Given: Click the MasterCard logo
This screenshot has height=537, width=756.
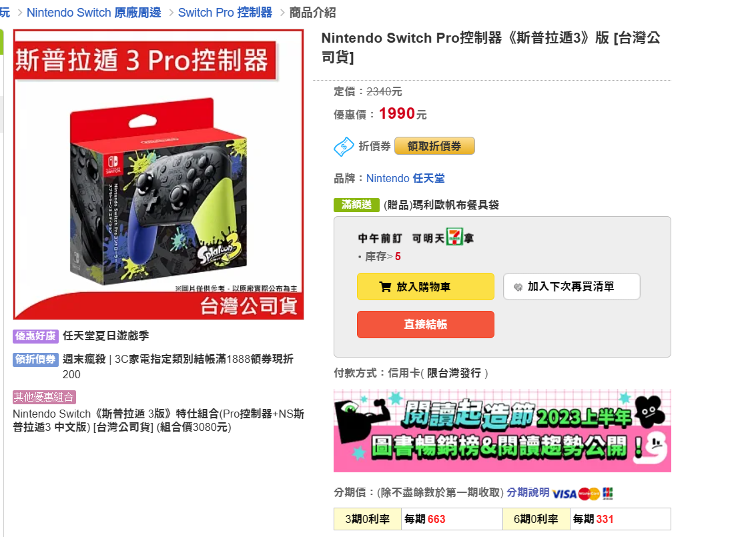Looking at the screenshot, I should pos(589,494).
